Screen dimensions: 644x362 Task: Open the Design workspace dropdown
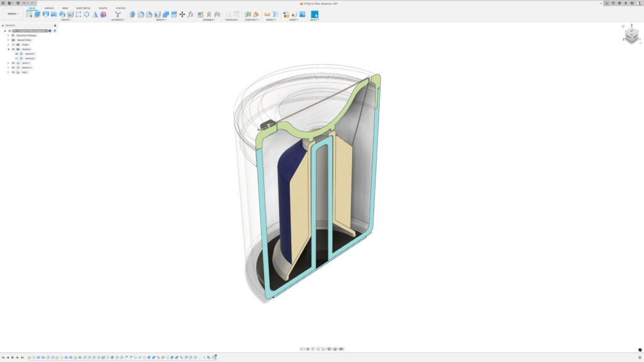[13, 13]
